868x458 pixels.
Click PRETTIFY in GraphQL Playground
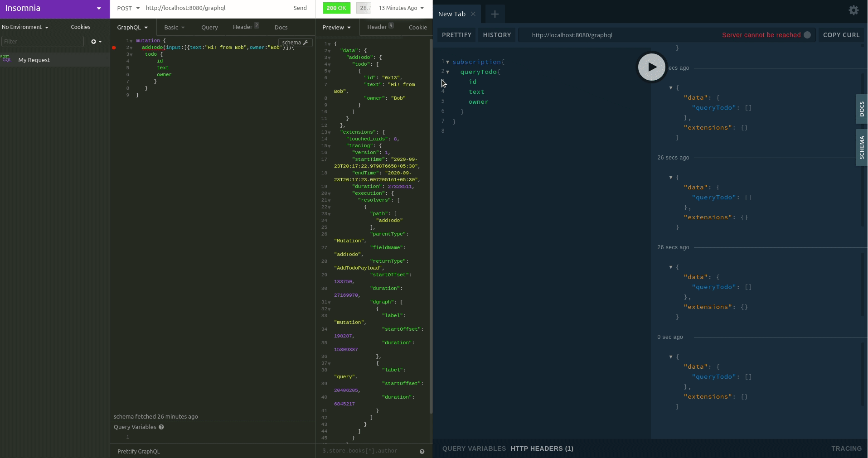pos(456,35)
